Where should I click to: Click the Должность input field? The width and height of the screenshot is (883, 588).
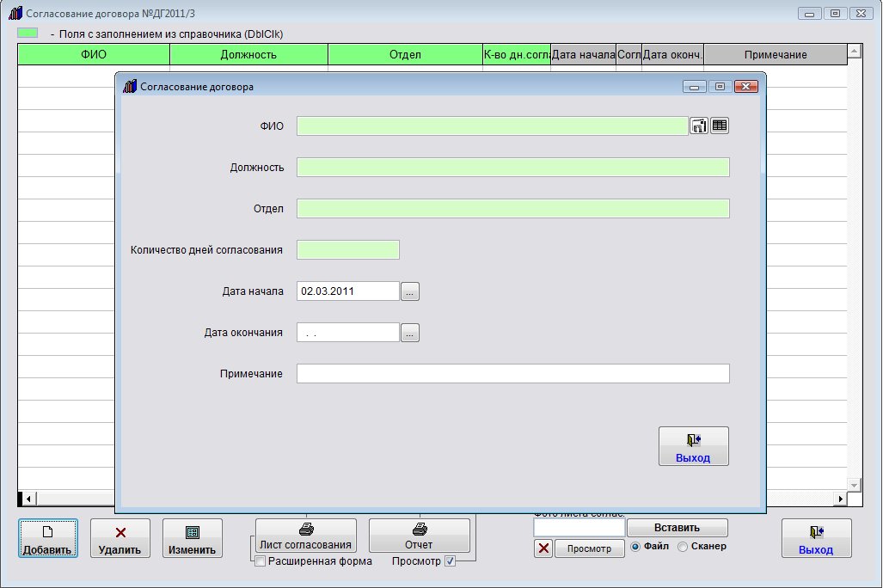513,168
